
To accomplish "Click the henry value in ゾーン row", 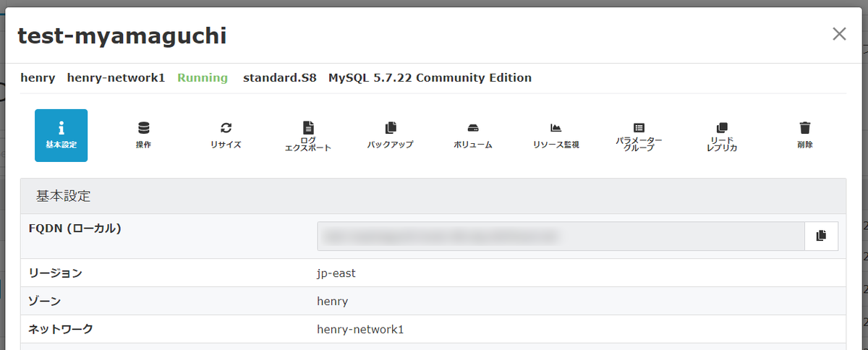I will click(333, 301).
